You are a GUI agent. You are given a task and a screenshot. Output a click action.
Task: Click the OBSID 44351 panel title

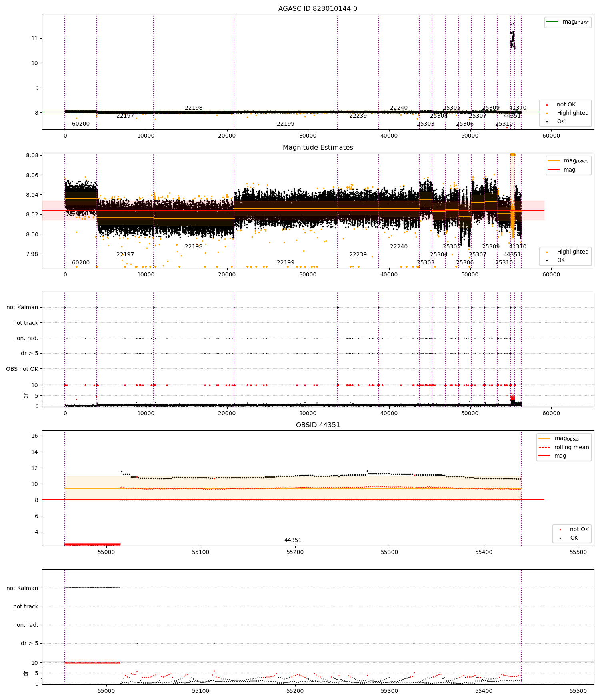click(x=318, y=425)
